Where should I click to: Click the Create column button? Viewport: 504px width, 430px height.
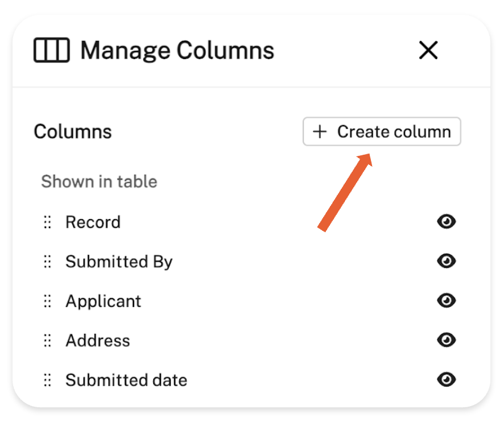point(382,132)
